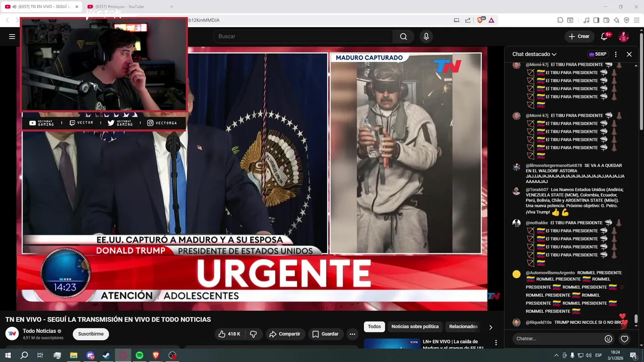Select Noticias sobre política chip
644x362 pixels.
(x=415, y=327)
